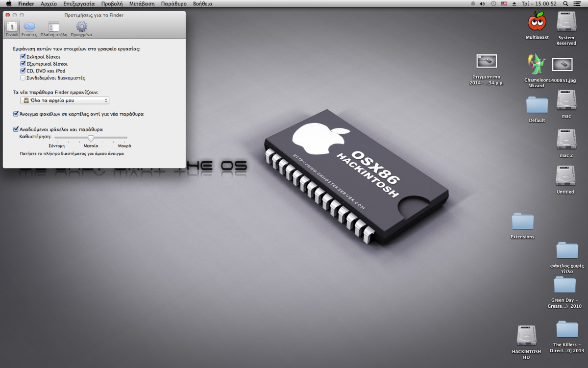Uncheck Εξωτερικοί δίσκοι
The image size is (588, 368).
(23, 64)
